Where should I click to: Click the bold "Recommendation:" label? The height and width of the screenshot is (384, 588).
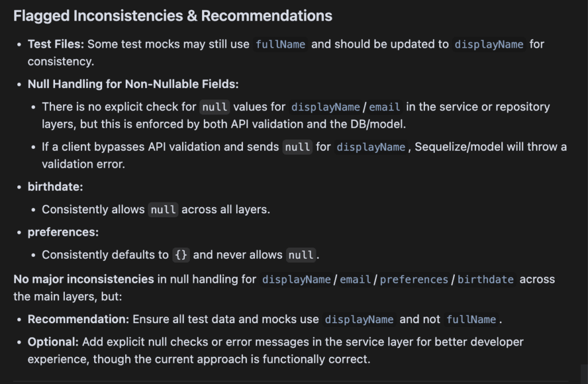[78, 319]
